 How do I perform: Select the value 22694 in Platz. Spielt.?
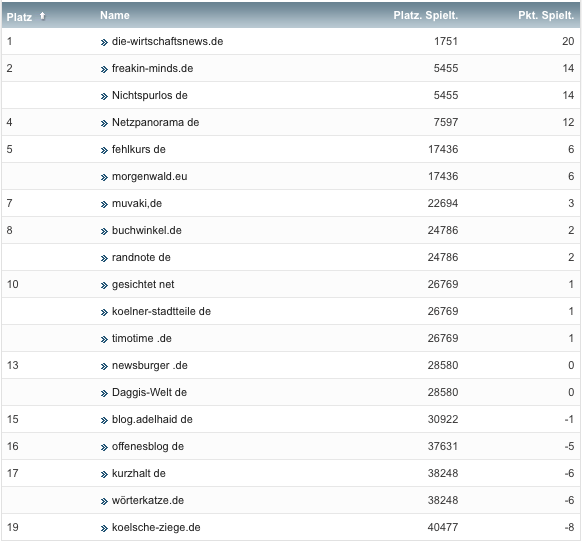(x=443, y=203)
